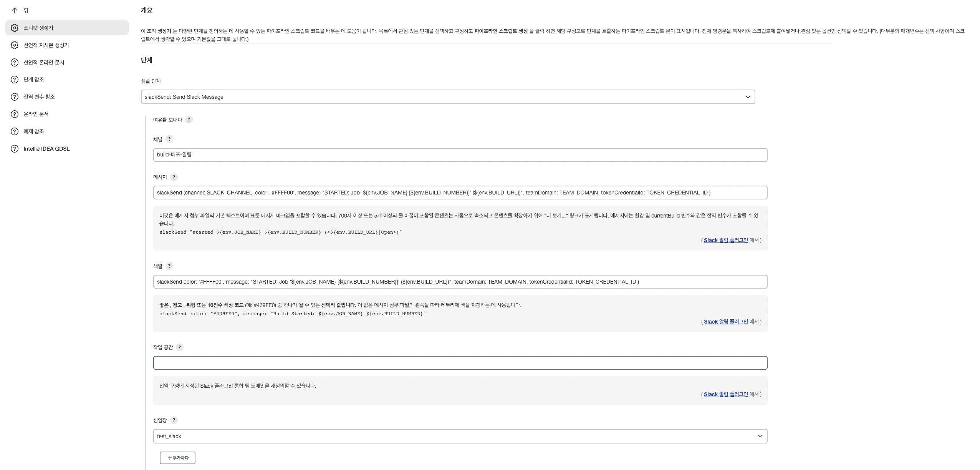This screenshot has width=980, height=470.
Task: Click the help icon beside 메시지 label
Action: tap(174, 177)
